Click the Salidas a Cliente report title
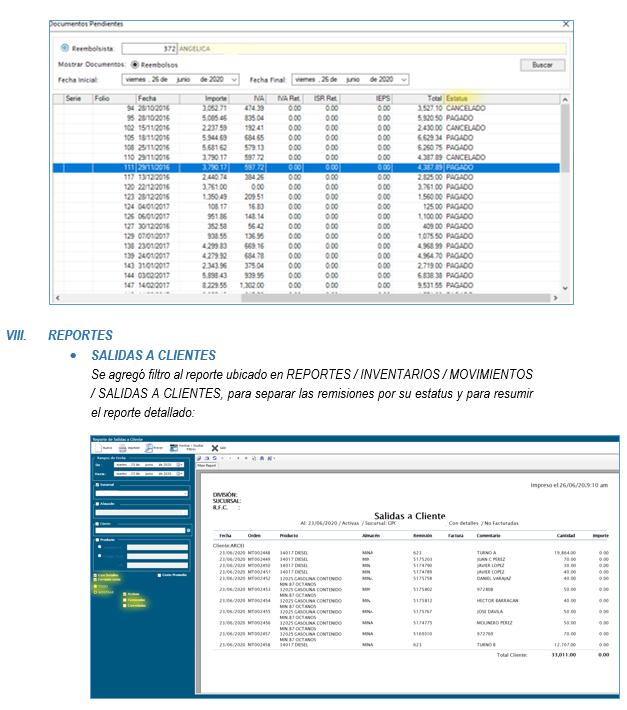Screen dimensions: 627x710 410,516
